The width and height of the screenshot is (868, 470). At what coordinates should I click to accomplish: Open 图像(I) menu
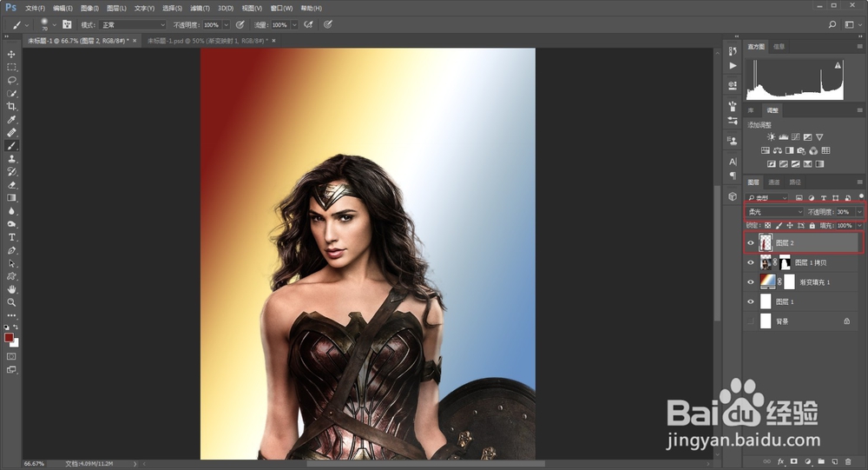tap(89, 9)
